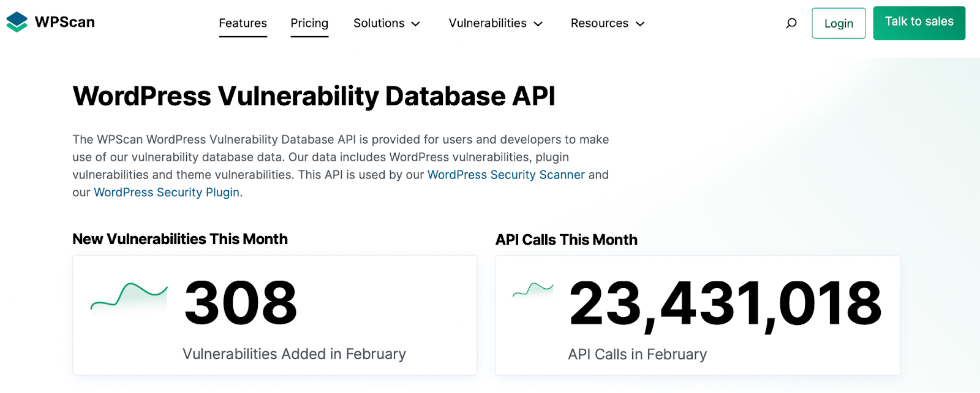The image size is (980, 393).
Task: Click the WordPress Vulnerability Database API heading
Action: tap(314, 96)
